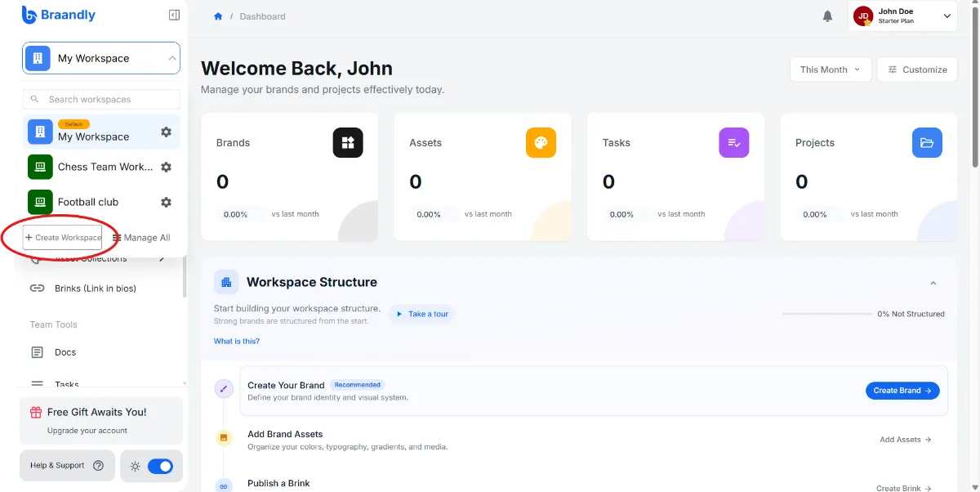Click the My Workspace dropdown building icon
The height and width of the screenshot is (492, 980).
pyautogui.click(x=38, y=58)
